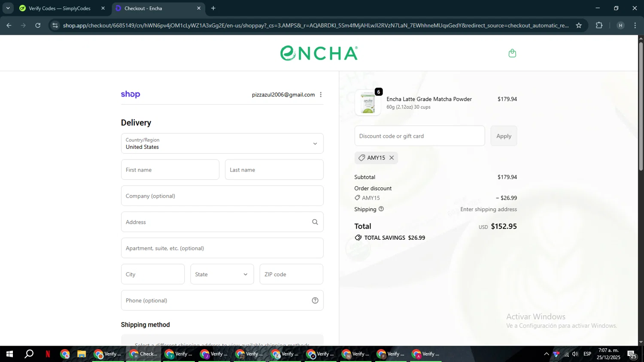The height and width of the screenshot is (362, 644).
Task: Click the ZIP code field
Action: point(291,274)
